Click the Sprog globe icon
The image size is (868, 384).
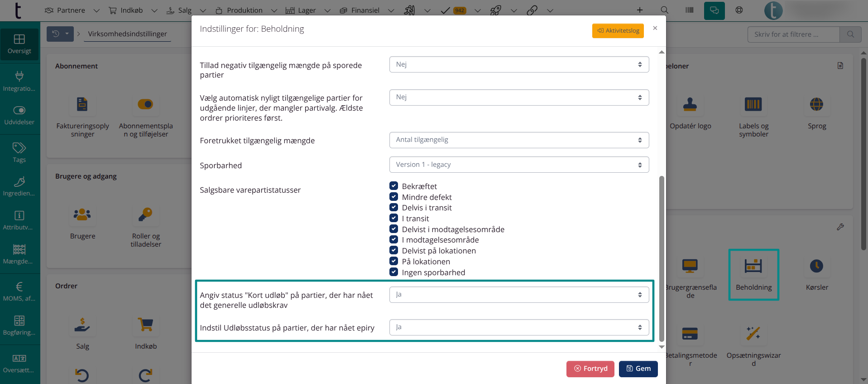click(x=816, y=105)
